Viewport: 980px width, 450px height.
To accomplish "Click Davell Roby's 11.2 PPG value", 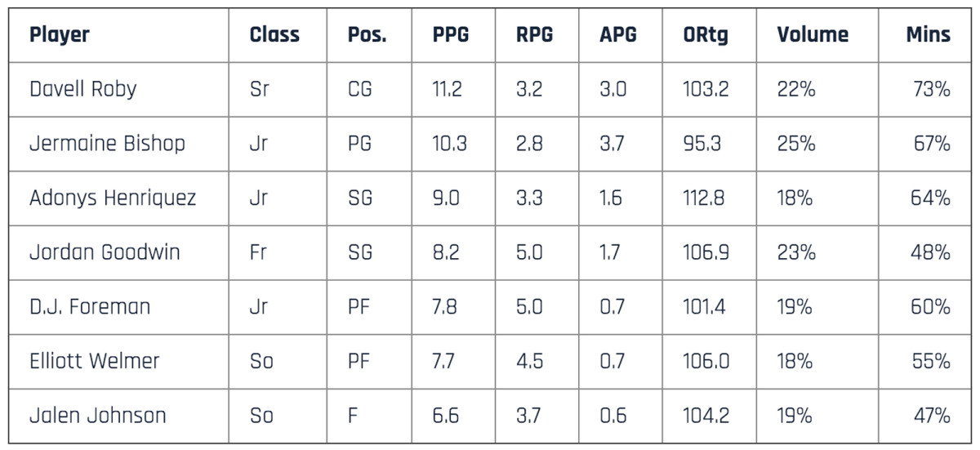I will (x=447, y=89).
